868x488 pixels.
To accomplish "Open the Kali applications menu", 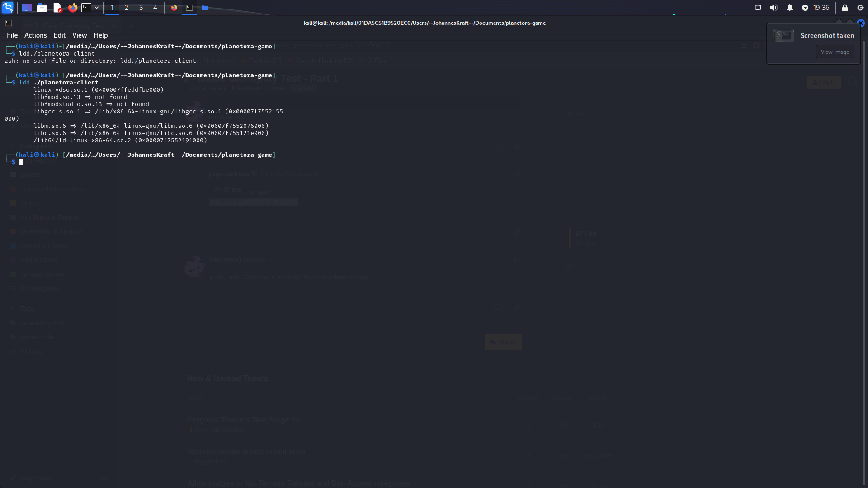I will [x=8, y=7].
